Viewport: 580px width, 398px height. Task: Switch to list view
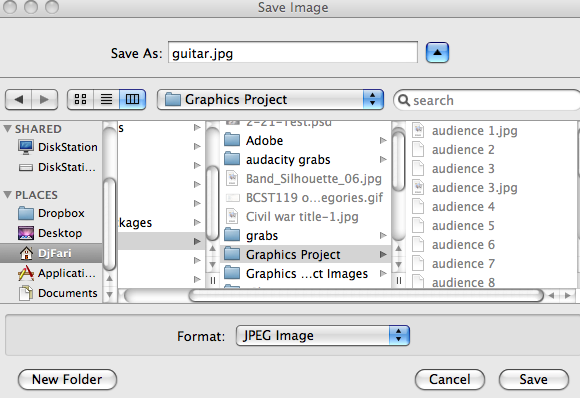coord(107,100)
